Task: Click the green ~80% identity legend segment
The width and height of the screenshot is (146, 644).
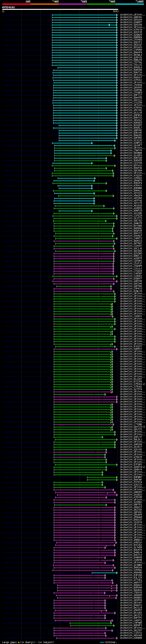Action: click(x=101, y=4)
